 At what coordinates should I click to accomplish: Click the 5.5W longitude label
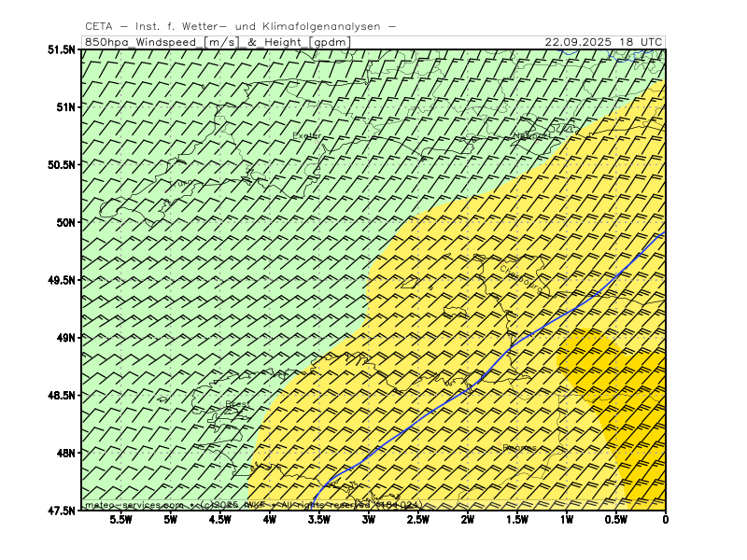tap(121, 520)
